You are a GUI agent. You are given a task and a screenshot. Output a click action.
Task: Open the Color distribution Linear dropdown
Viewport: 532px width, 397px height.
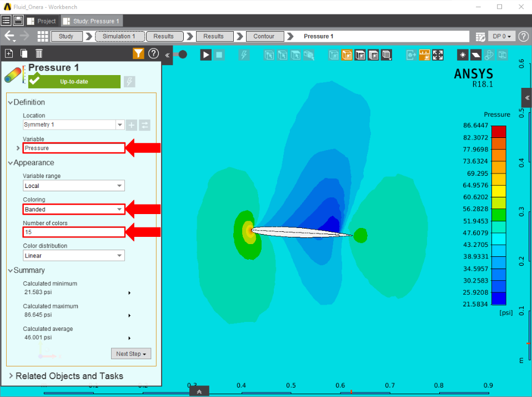coord(74,255)
